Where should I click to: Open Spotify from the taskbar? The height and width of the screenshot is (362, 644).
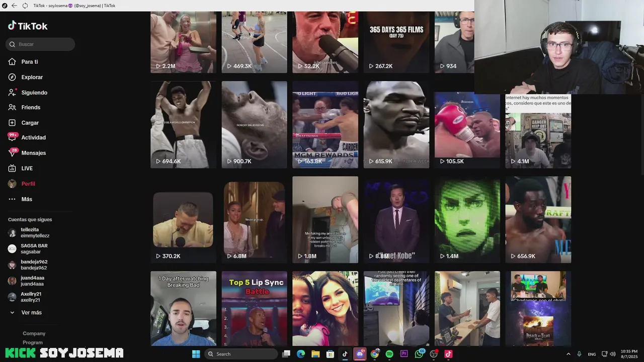click(389, 354)
